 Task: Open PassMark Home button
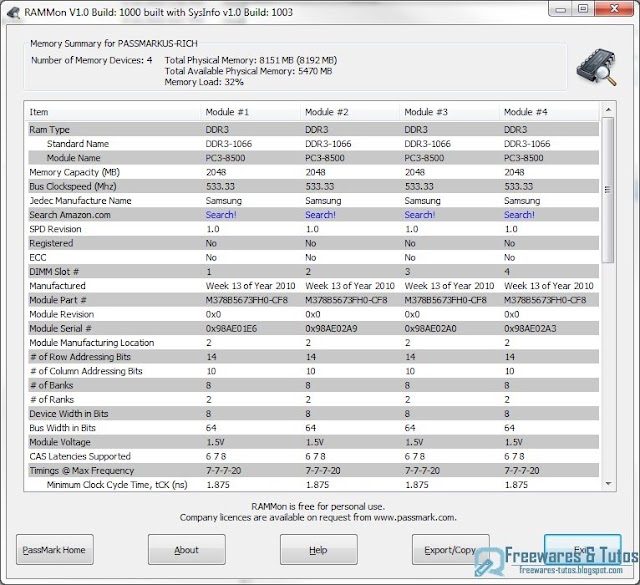(x=55, y=549)
